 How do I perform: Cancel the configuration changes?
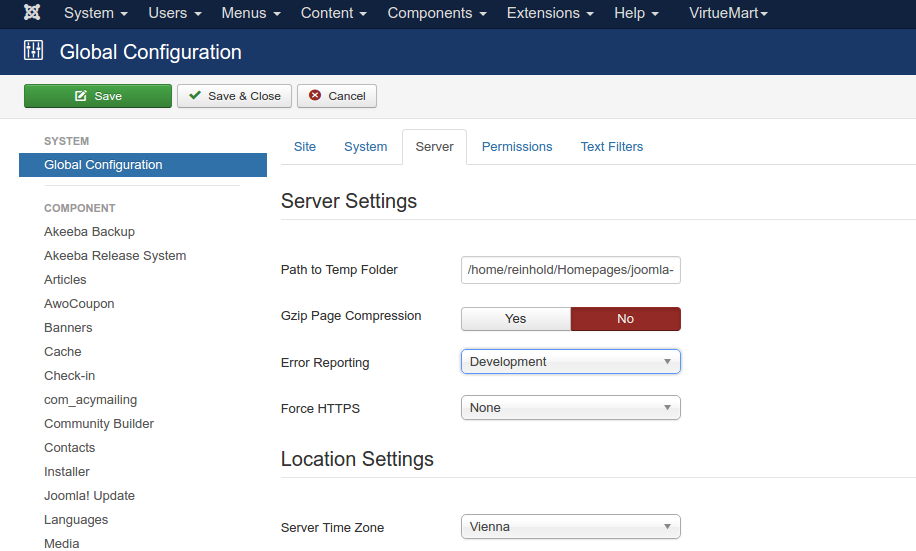click(x=337, y=96)
